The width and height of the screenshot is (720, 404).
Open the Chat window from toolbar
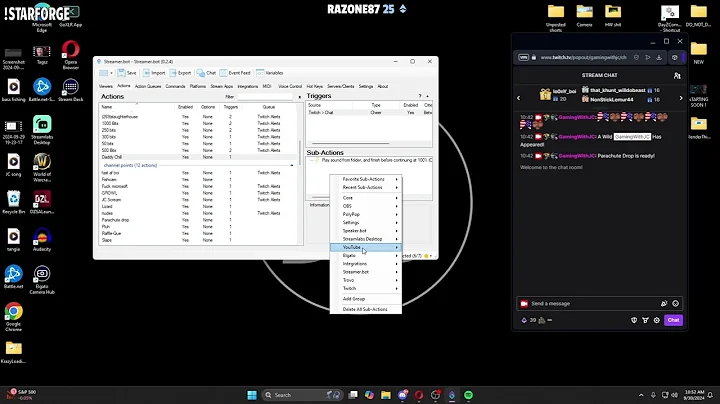(x=206, y=73)
